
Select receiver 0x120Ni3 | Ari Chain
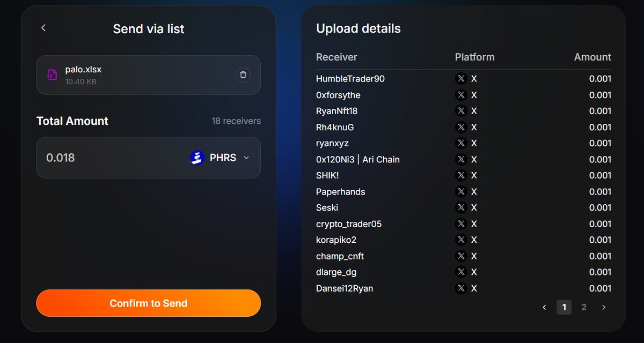coord(358,159)
